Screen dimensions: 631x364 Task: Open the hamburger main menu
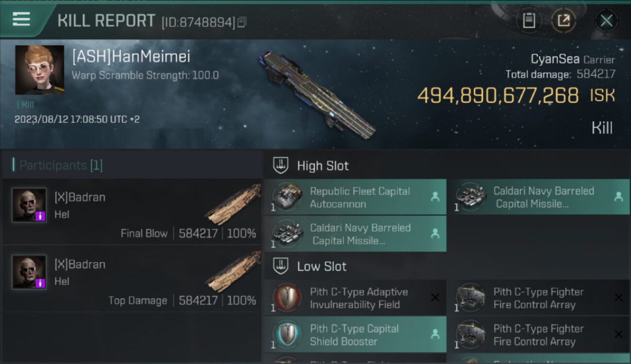click(x=21, y=19)
